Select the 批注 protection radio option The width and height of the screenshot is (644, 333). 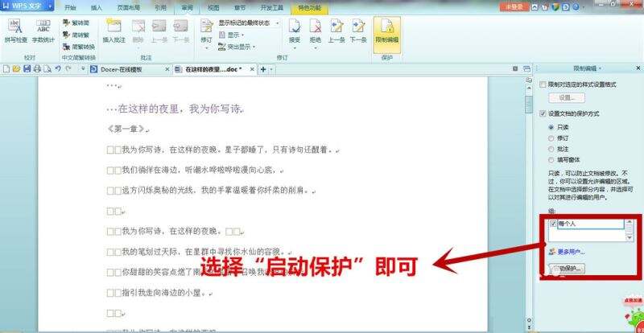click(551, 149)
